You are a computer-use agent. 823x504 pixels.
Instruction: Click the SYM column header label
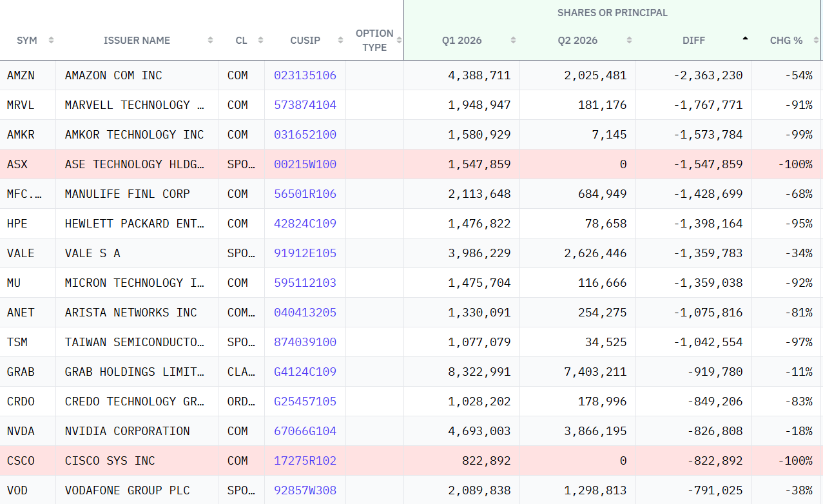[x=27, y=40]
